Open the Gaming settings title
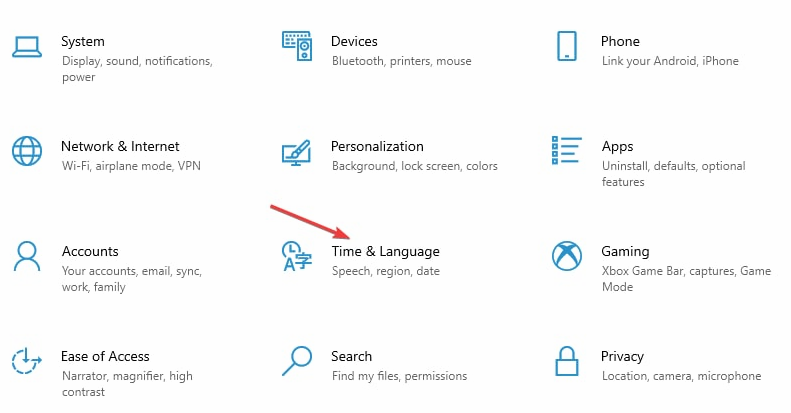This screenshot has height=413, width=791. (625, 251)
